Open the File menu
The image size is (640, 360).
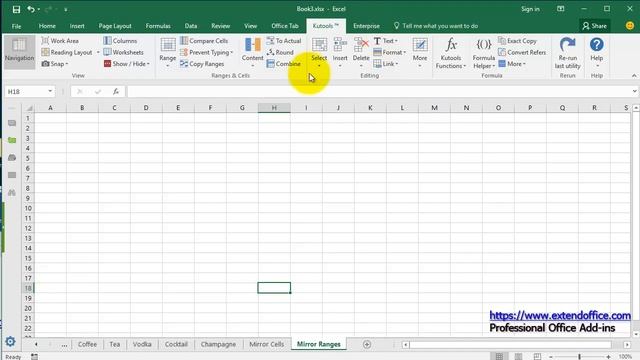(16, 26)
